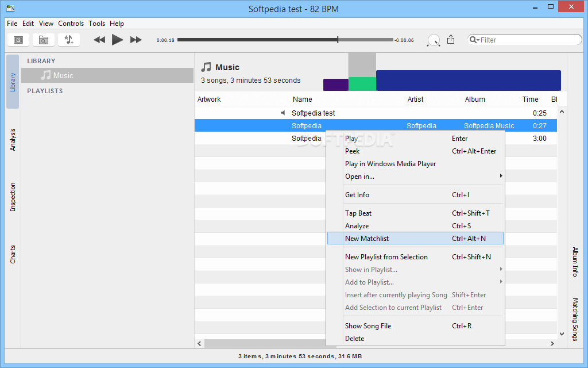Switch to the Analysis side tab
Image resolution: width=588 pixels, height=368 pixels.
[x=13, y=140]
